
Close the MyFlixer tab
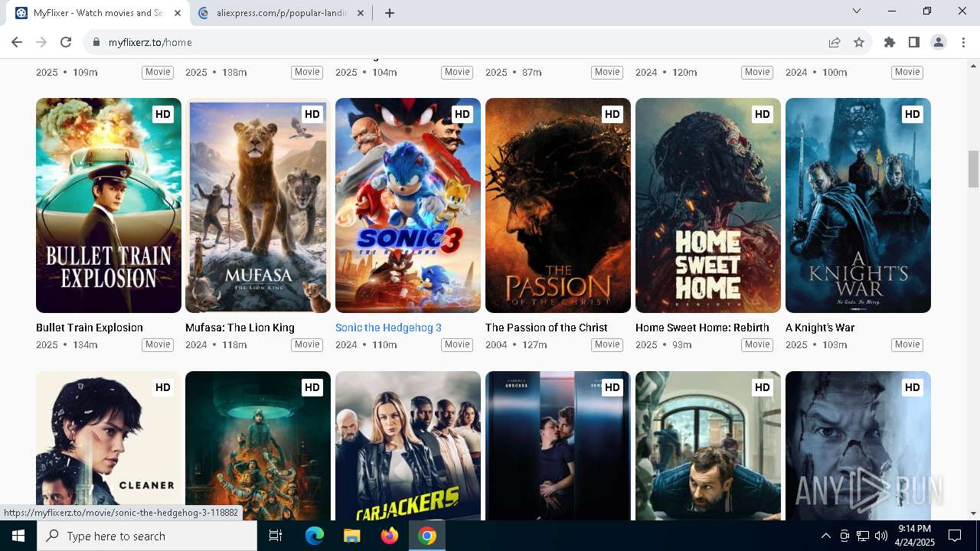pyautogui.click(x=177, y=13)
